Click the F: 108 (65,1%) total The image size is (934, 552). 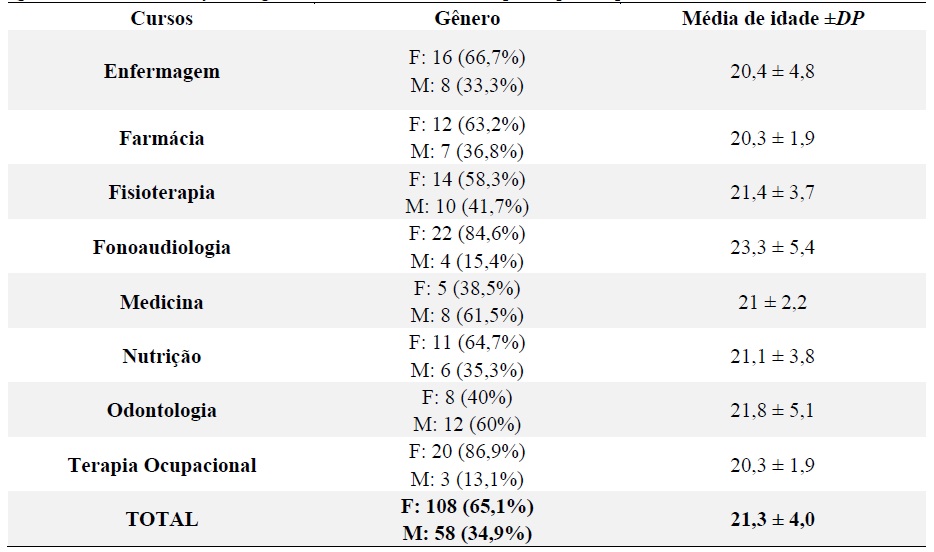point(468,507)
